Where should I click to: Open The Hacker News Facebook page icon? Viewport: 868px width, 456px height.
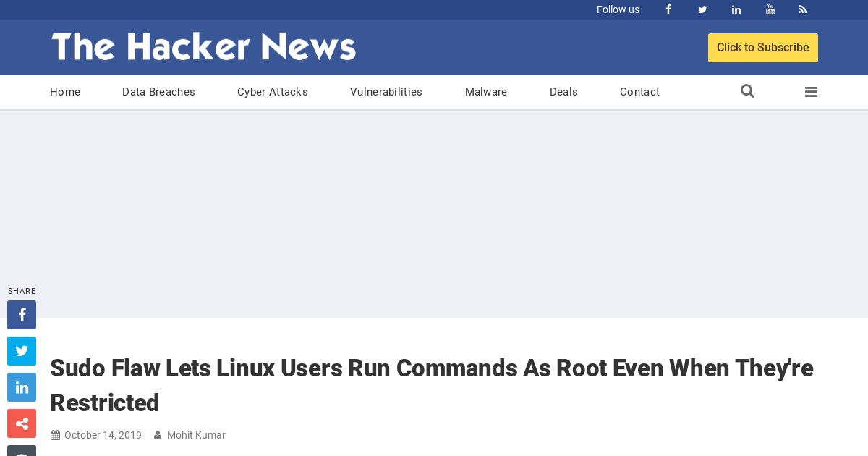[668, 9]
